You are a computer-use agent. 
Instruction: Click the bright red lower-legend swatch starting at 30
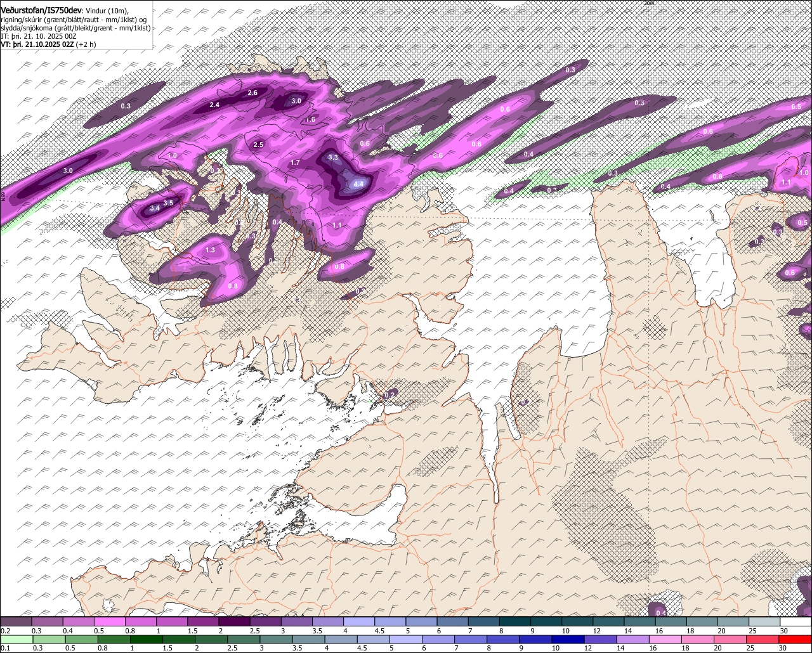tap(796, 639)
